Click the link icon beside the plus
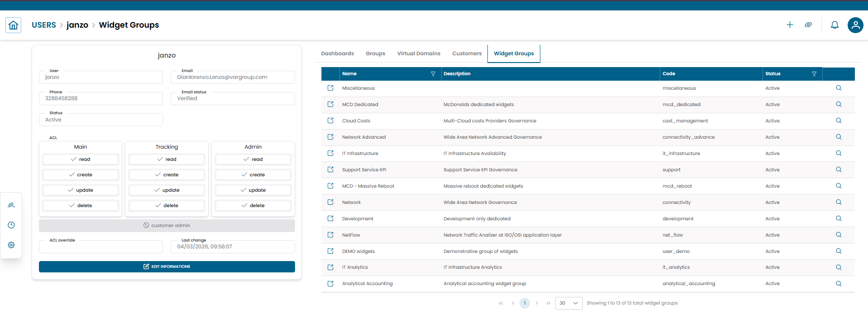 pos(808,25)
